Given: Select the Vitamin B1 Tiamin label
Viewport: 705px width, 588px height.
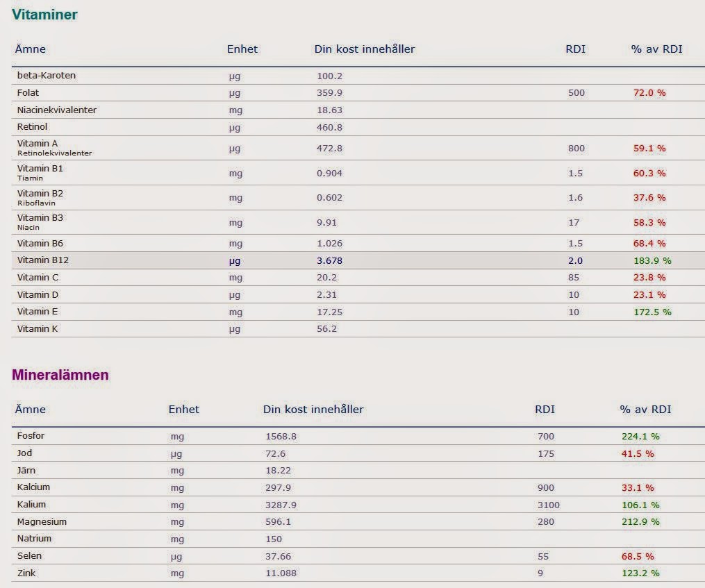Looking at the screenshot, I should (40, 173).
